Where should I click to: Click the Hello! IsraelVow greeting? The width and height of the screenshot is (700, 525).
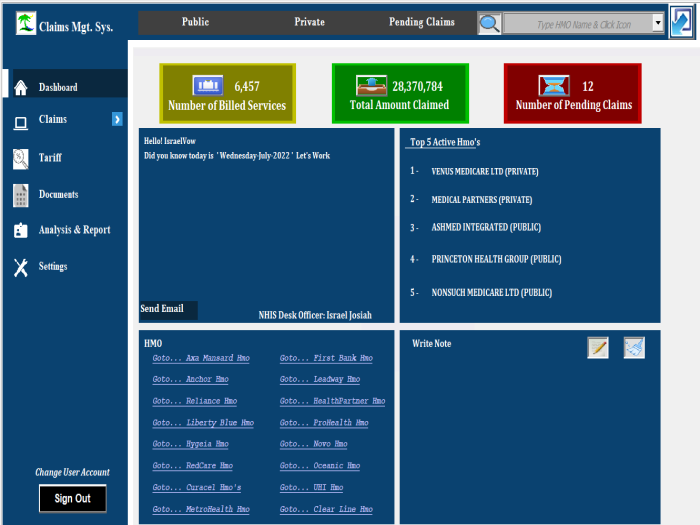[x=170, y=141]
